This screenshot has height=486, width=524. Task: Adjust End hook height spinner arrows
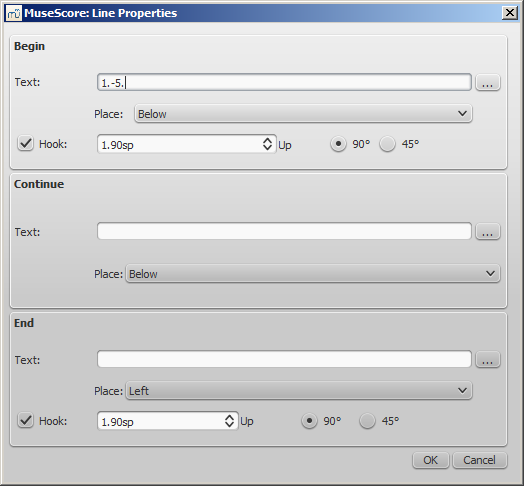tap(229, 421)
